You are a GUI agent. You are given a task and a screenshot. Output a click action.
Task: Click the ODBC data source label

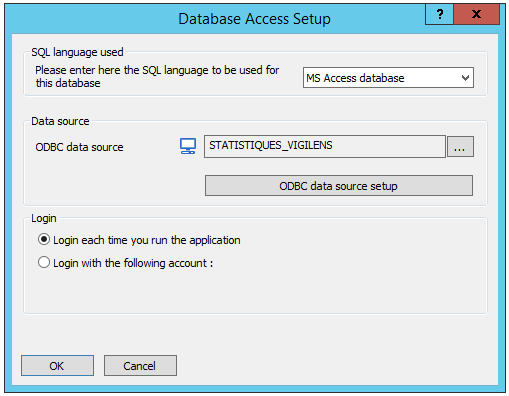tap(79, 147)
